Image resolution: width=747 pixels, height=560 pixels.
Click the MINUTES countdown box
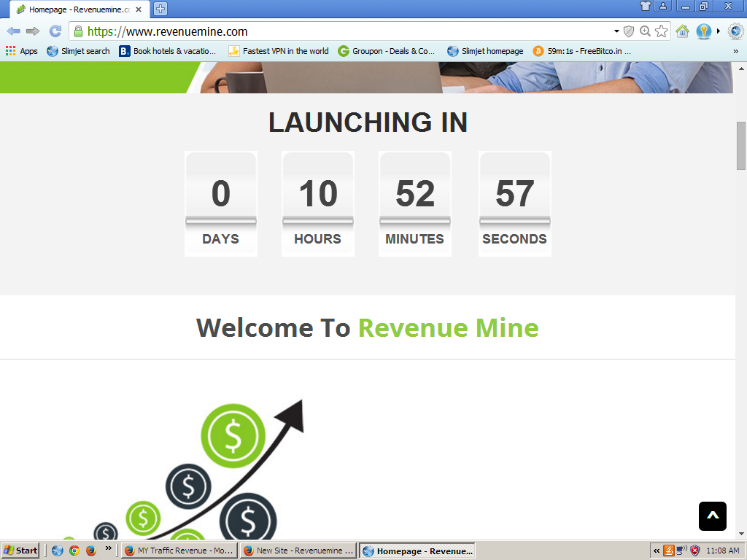(415, 204)
